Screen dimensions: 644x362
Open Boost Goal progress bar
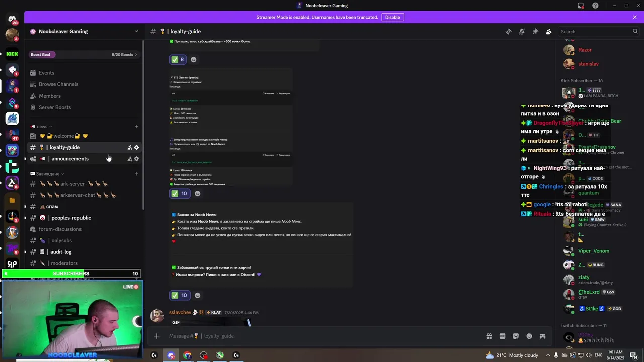[84, 54]
